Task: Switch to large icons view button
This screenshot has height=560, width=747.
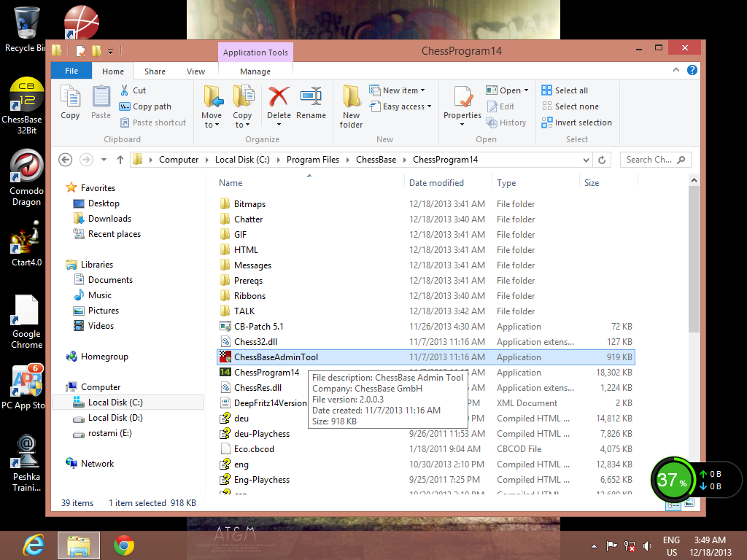Action: (x=689, y=503)
